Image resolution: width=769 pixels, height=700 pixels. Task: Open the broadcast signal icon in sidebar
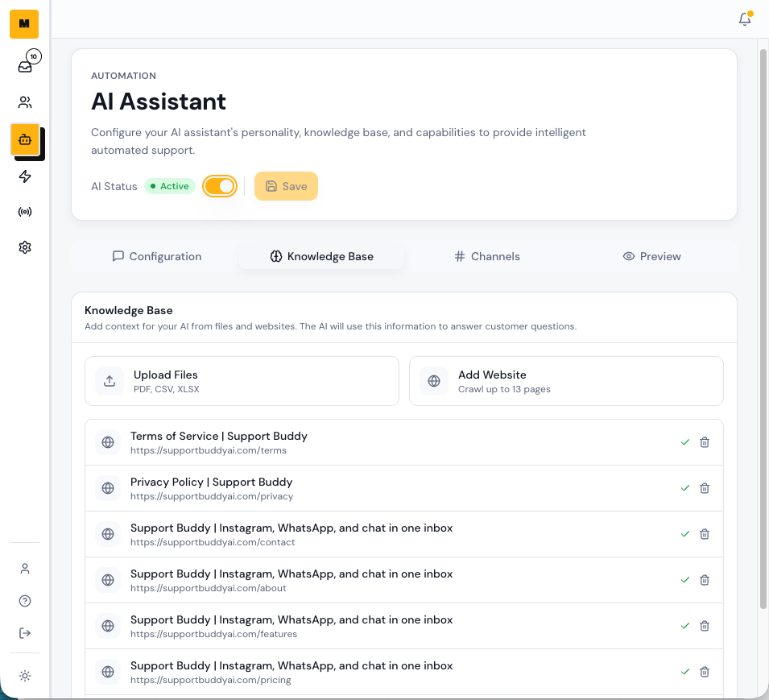(25, 212)
